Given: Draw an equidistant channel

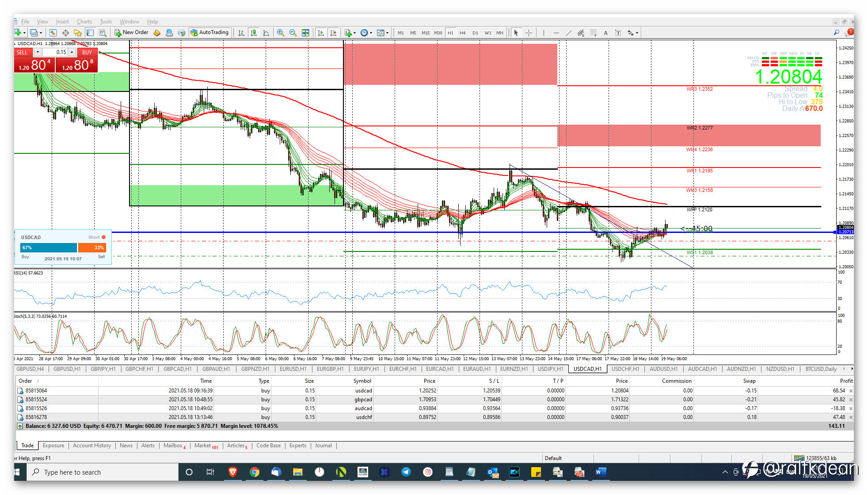Looking at the screenshot, I should pos(581,33).
